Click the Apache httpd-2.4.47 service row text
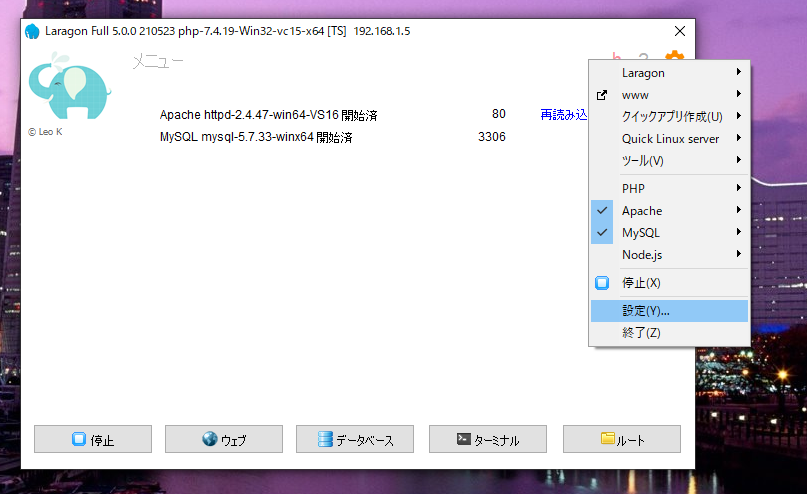 pos(269,115)
